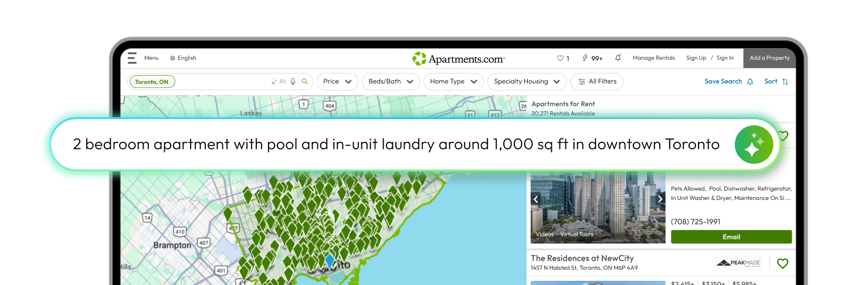
Task: Favorite The Residences at NewCity listing
Action: tap(782, 263)
